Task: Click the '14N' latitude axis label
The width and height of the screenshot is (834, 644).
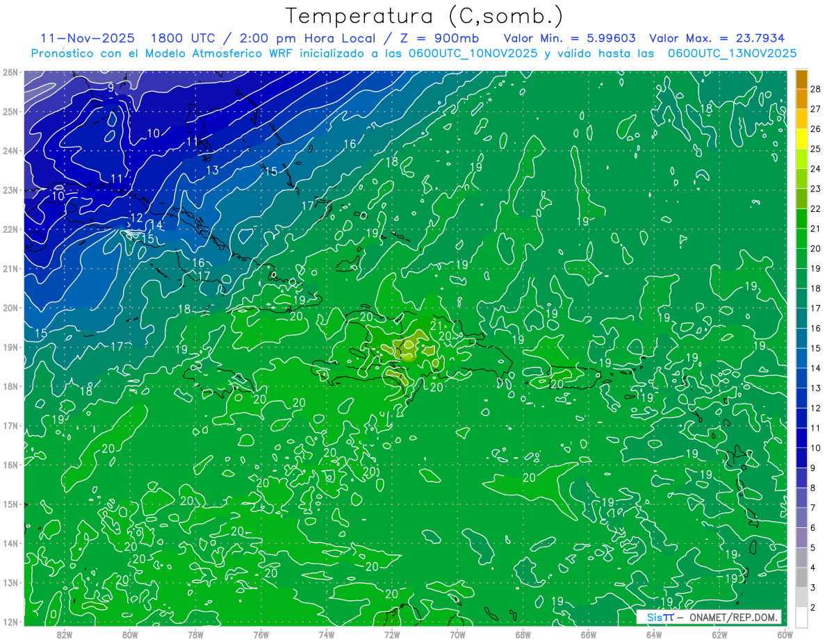Action: point(10,543)
